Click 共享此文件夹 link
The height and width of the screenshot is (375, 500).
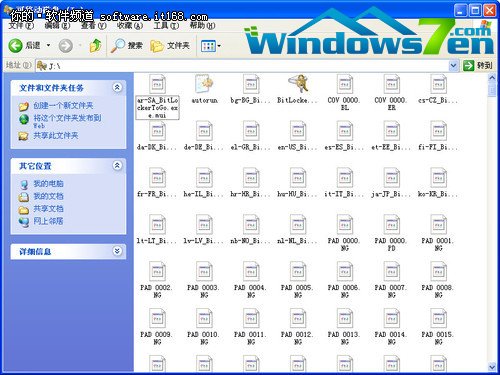pos(56,136)
